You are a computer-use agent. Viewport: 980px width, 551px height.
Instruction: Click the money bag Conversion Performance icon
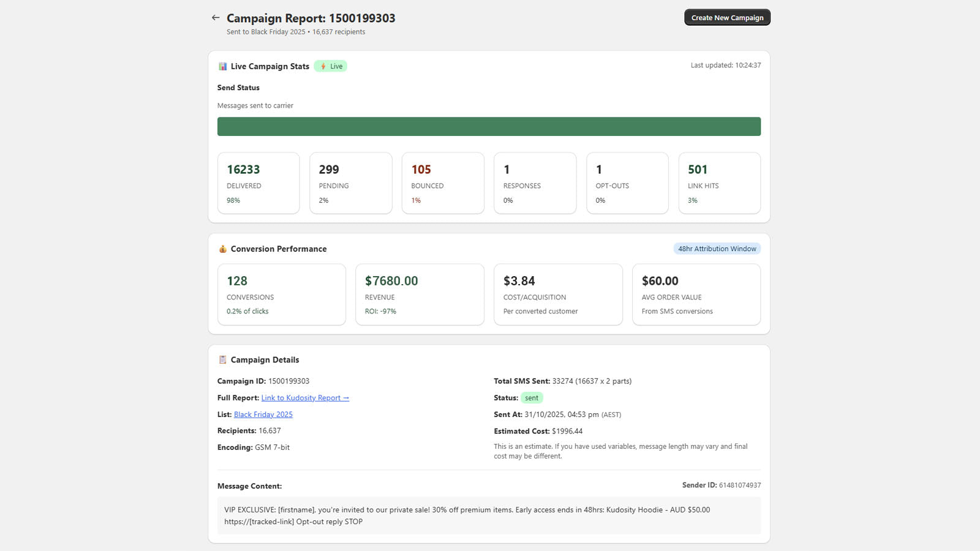222,249
